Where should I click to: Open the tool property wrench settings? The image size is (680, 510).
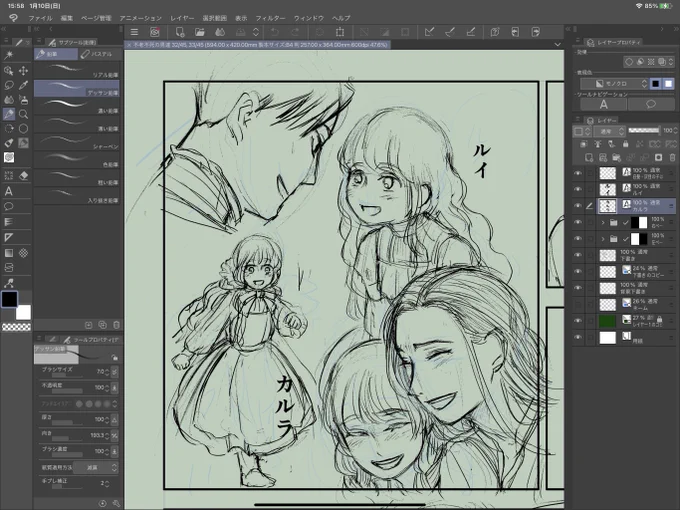[116, 503]
